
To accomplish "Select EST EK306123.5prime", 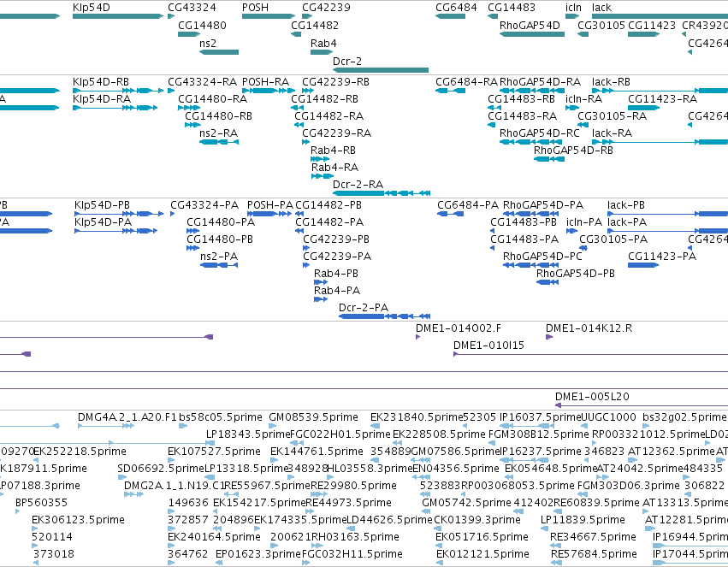I will point(78,520).
